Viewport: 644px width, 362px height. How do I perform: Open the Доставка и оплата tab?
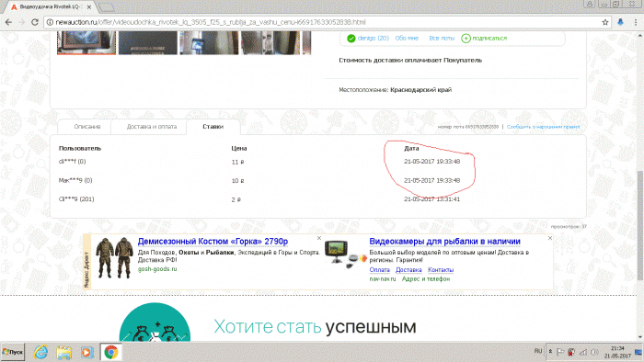tap(152, 127)
